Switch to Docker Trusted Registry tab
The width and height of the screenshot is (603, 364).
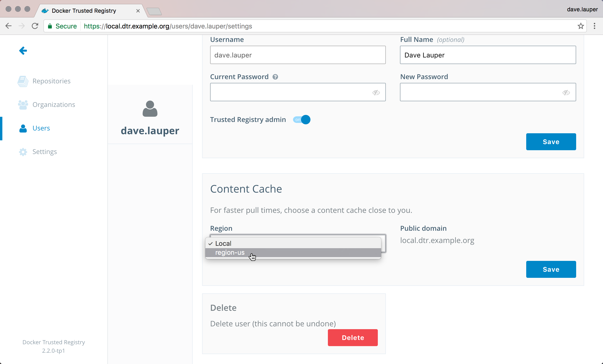84,11
